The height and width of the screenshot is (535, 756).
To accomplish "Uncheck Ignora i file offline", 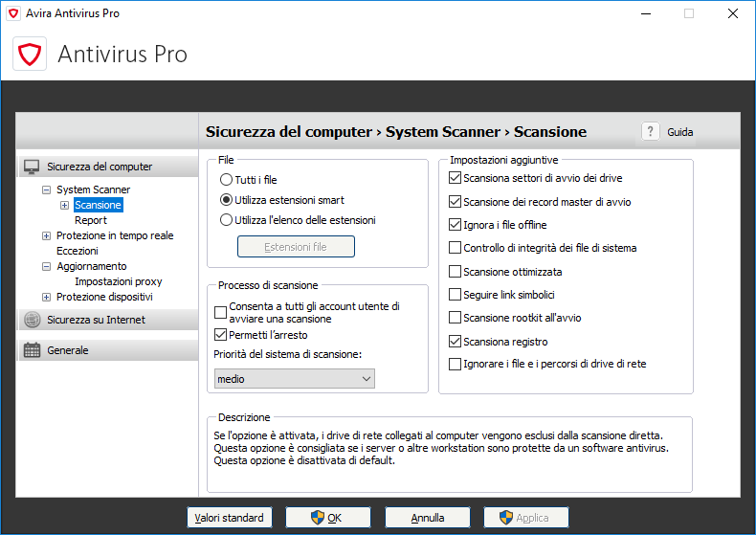I will pos(456,225).
